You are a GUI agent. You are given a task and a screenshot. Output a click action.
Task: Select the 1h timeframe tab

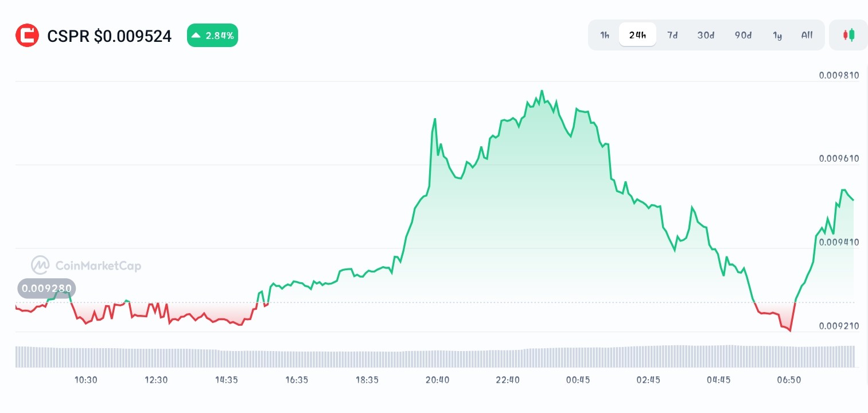[x=605, y=35]
